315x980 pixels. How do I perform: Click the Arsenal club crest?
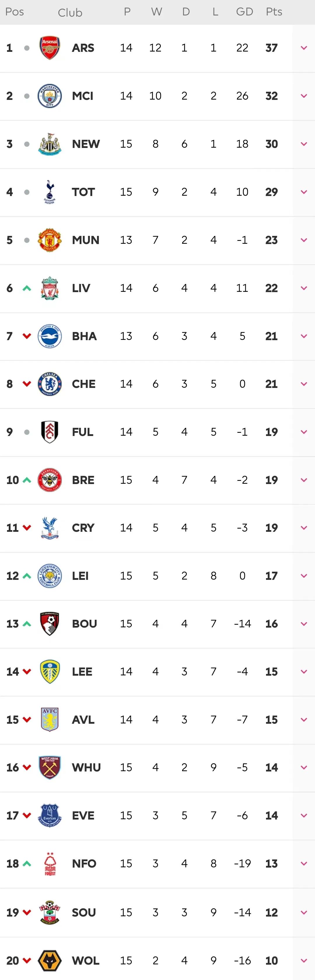tap(50, 48)
